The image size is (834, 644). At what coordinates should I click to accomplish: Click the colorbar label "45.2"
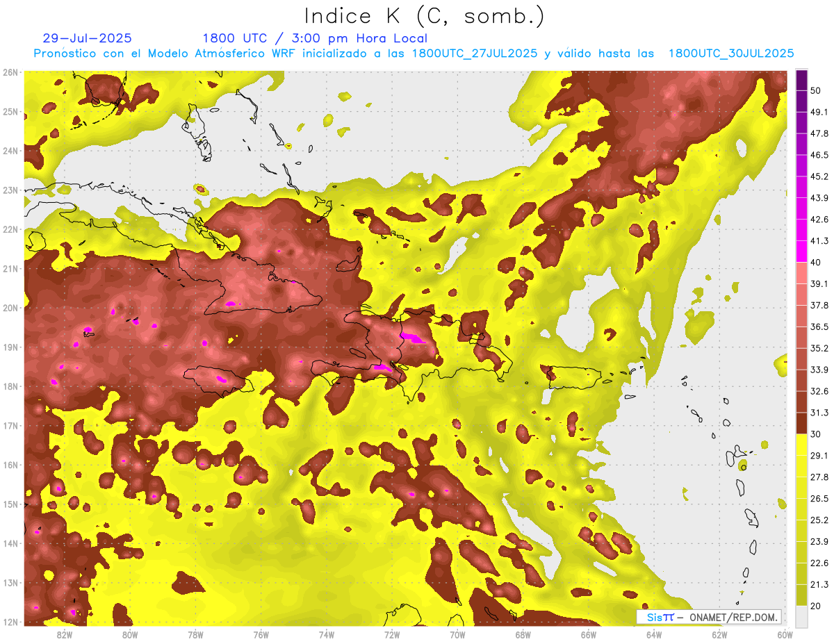click(819, 176)
